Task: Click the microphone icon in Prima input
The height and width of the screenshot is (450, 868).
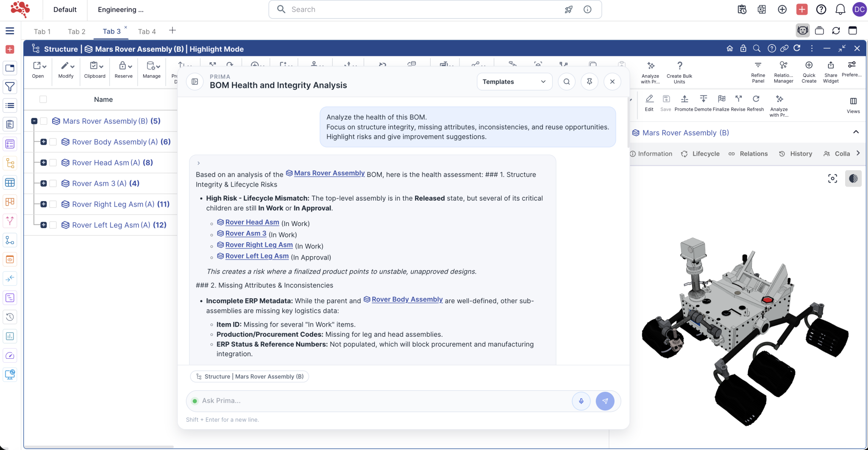Action: click(x=581, y=401)
